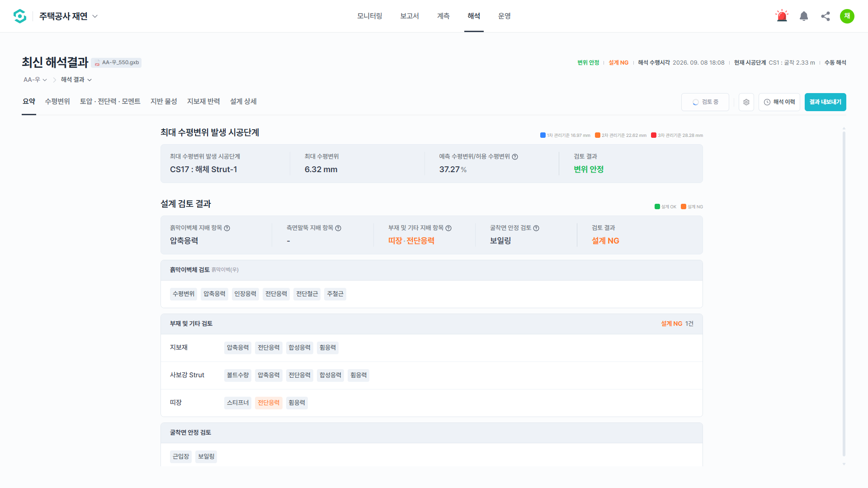Click the blue 1차 관리기준 legend swatch
This screenshot has height=488, width=868.
pyautogui.click(x=543, y=135)
